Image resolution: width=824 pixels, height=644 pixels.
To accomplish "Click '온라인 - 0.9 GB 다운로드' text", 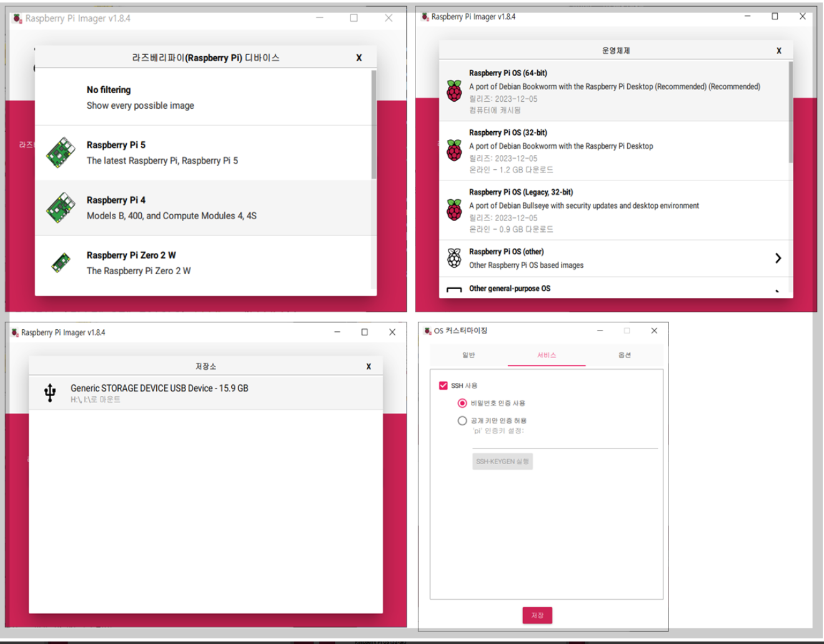I will 511,229.
